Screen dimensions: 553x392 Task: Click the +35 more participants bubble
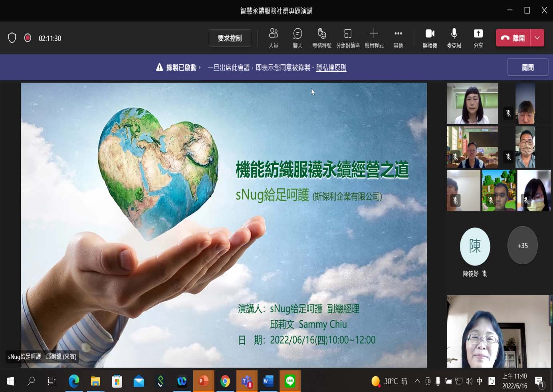click(522, 245)
